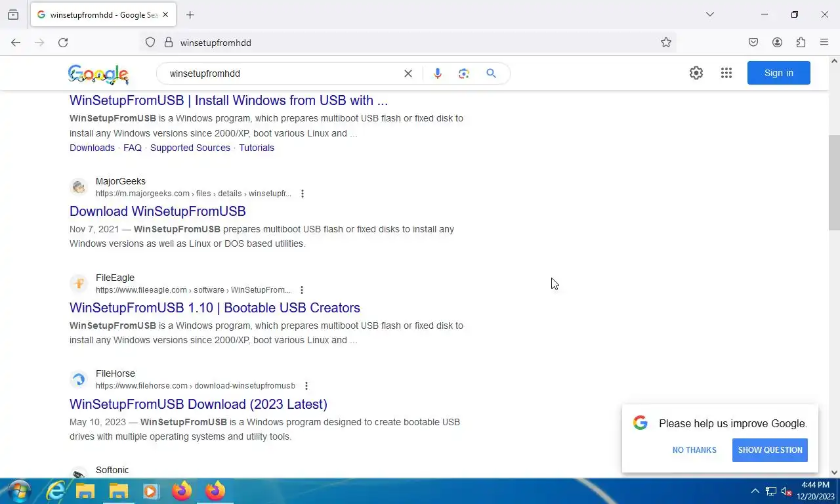Image resolution: width=840 pixels, height=504 pixels.
Task: Go forward one page in browser history
Action: click(39, 42)
